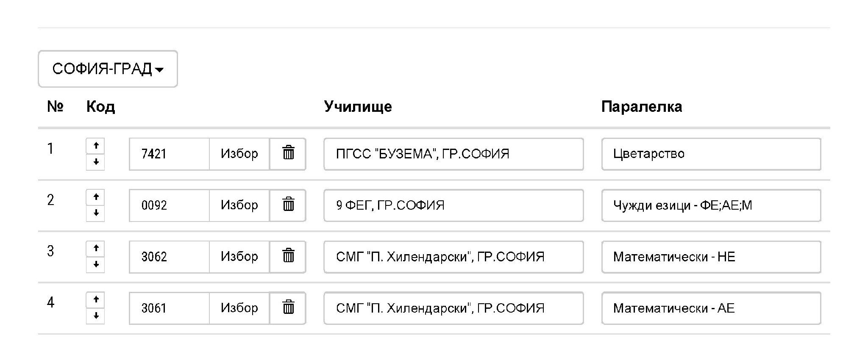
Task: Click the Математически - НЕ field
Action: 711,257
